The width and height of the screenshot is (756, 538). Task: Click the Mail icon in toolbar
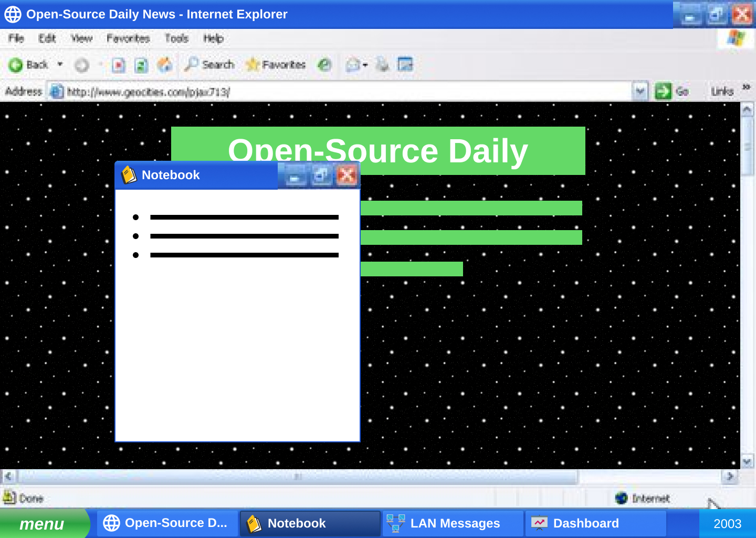pos(353,65)
